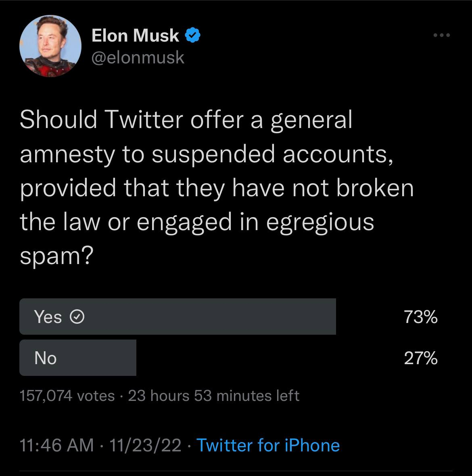
Task: Click the 27% result label
Action: (x=421, y=358)
